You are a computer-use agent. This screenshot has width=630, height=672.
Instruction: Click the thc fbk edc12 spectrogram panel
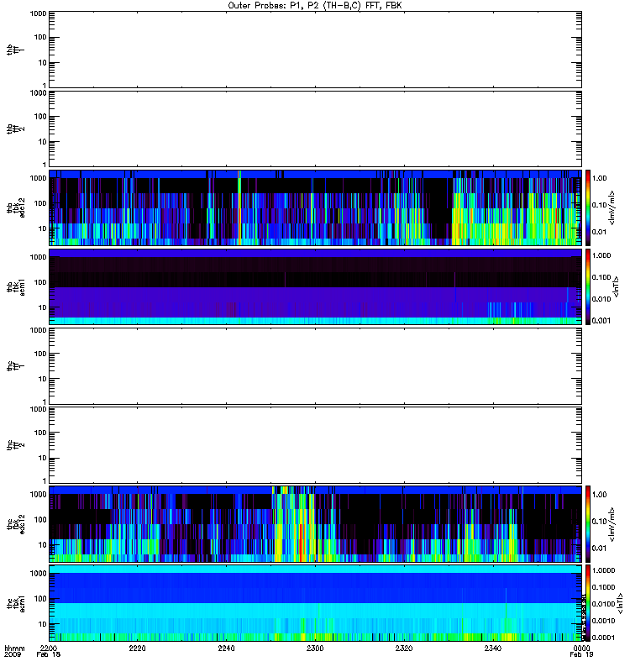point(316,524)
